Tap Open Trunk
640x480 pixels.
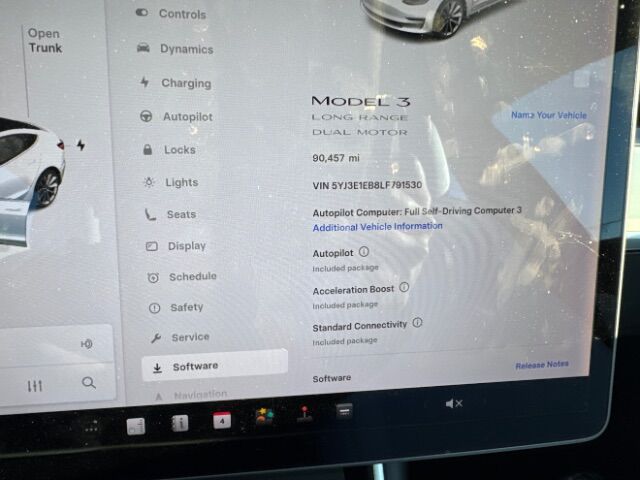click(45, 41)
